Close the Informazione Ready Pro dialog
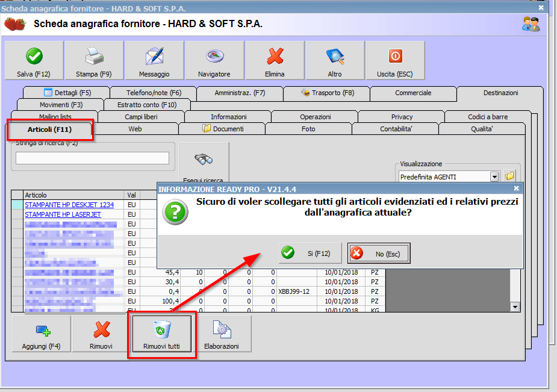The width and height of the screenshot is (557, 392). (x=516, y=188)
